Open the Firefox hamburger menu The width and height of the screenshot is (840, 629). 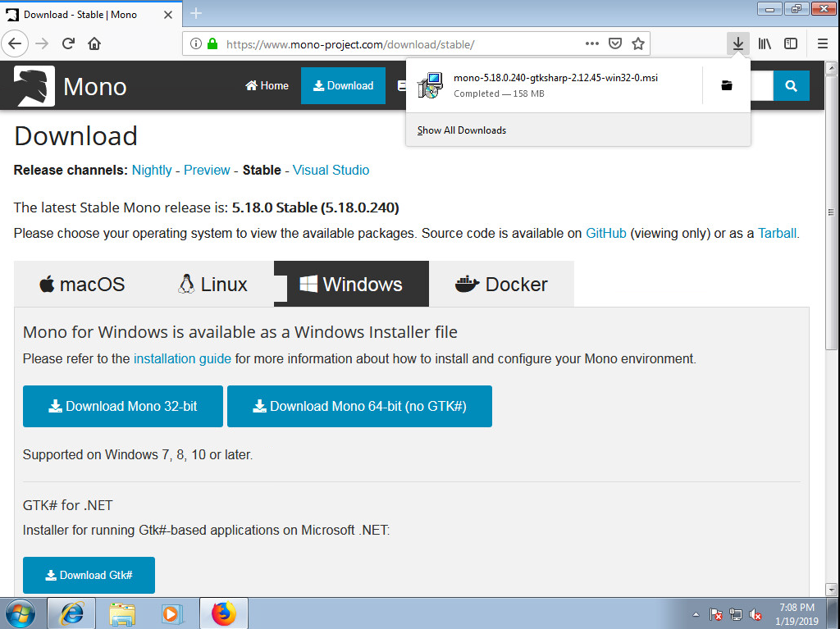(823, 43)
